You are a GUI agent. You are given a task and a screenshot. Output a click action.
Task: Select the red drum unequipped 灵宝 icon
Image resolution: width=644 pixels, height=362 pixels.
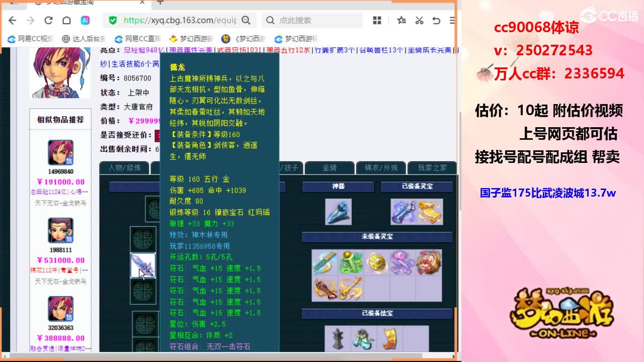pyautogui.click(x=429, y=262)
